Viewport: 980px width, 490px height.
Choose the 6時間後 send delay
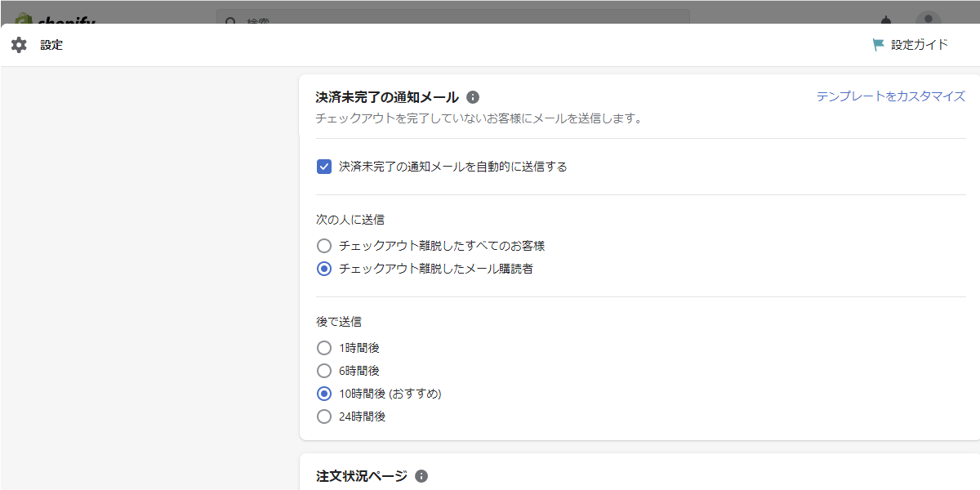[x=324, y=371]
